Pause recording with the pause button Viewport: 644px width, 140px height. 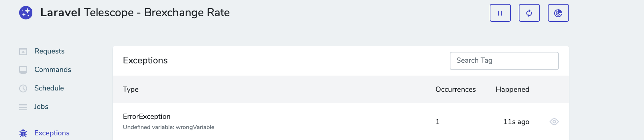pyautogui.click(x=500, y=13)
